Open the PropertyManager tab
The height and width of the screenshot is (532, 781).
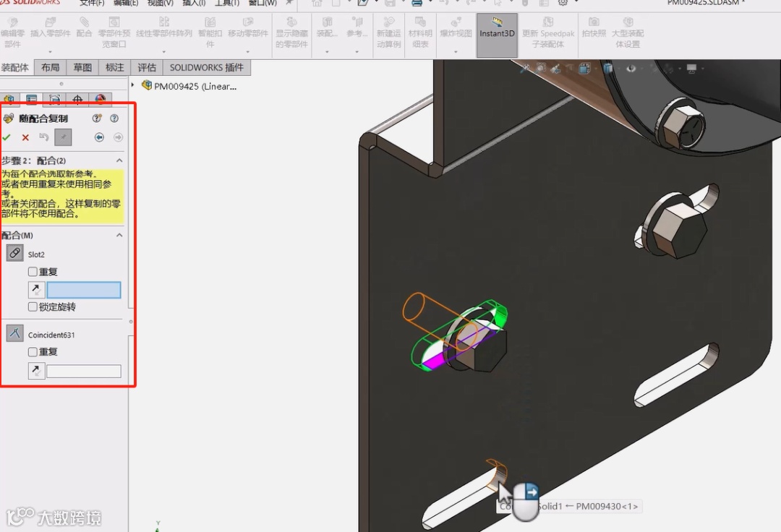(31, 100)
